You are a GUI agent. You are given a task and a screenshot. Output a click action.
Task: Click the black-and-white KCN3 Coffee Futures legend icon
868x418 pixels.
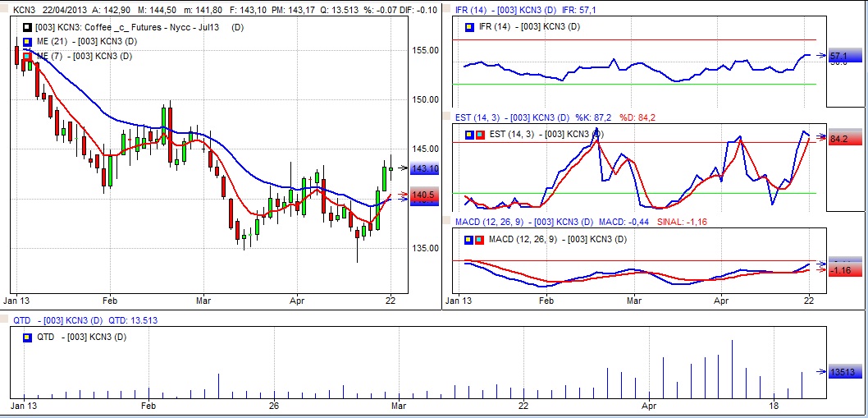point(28,28)
